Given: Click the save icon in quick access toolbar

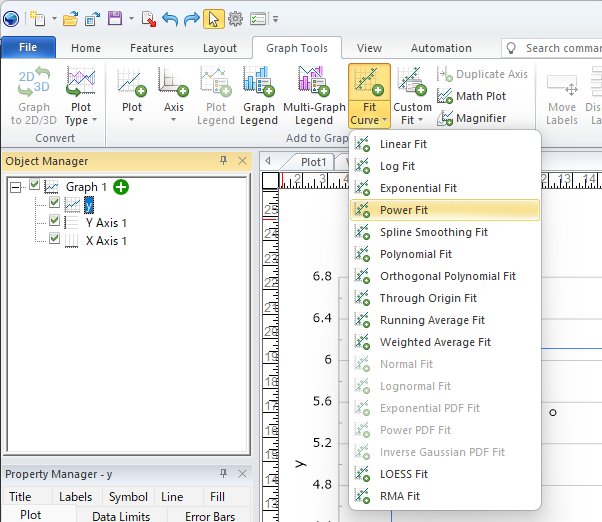Looking at the screenshot, I should [115, 18].
